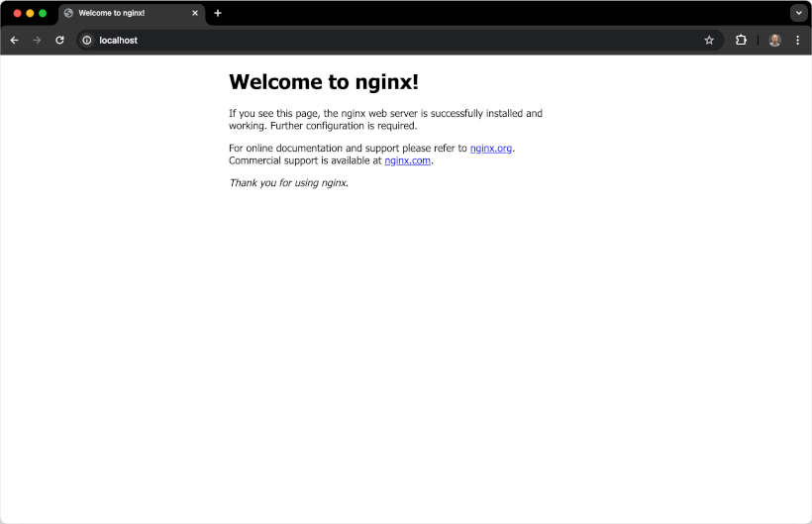Screen dimensions: 812x524
Task: Close the Welcome to nginx! tab
Action: click(195, 13)
